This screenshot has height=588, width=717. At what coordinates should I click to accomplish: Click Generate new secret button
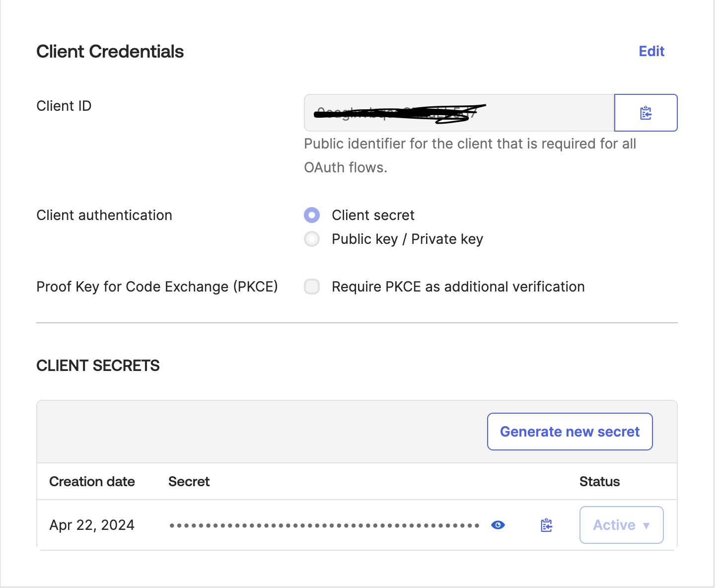pos(570,432)
